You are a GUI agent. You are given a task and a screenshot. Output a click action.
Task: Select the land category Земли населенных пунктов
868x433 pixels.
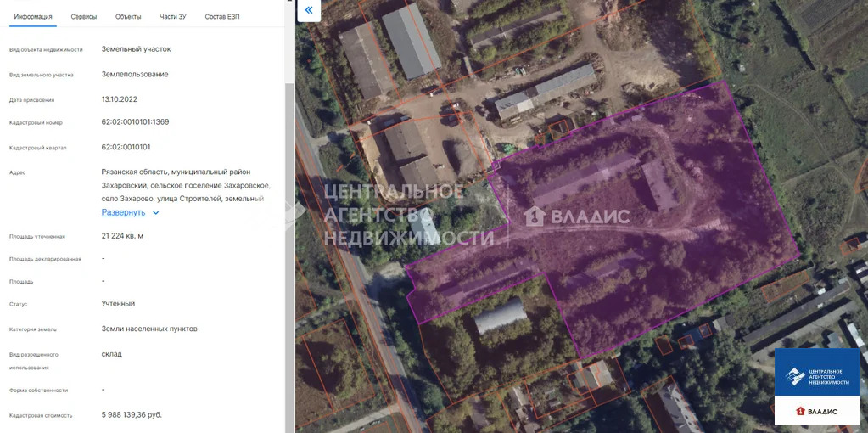pos(149,329)
